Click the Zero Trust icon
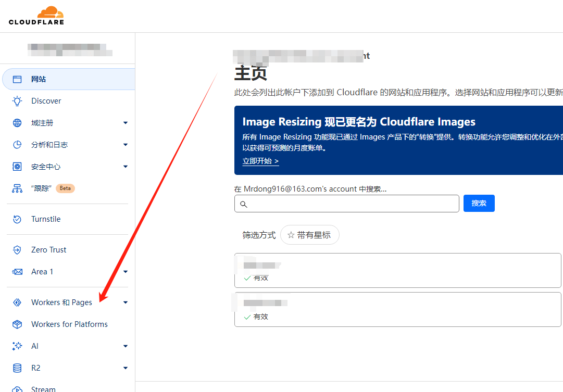 click(17, 250)
